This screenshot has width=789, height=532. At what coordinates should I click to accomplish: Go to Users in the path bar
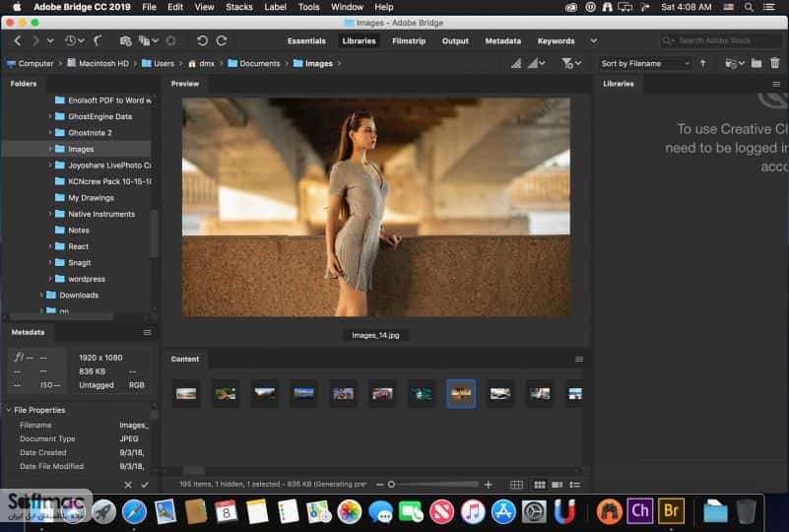point(158,63)
